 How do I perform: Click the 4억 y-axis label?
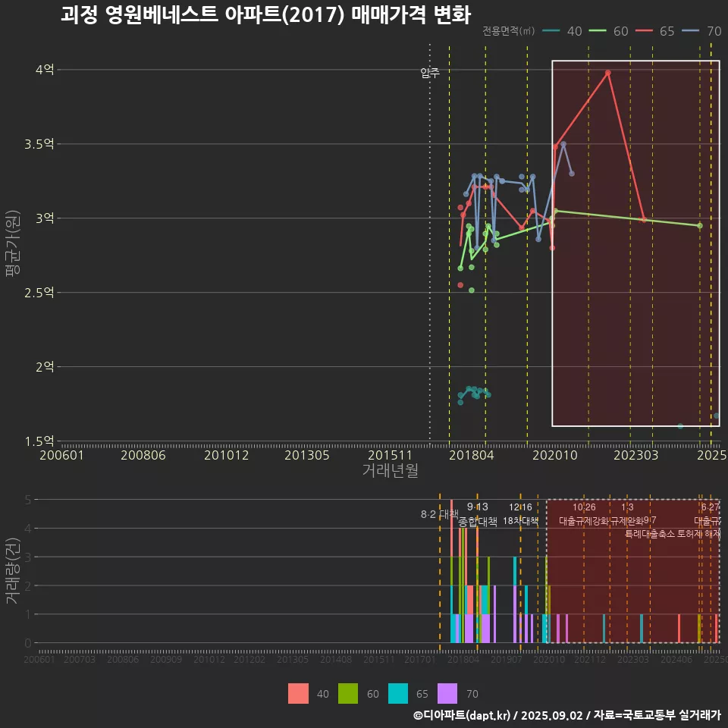click(x=45, y=70)
